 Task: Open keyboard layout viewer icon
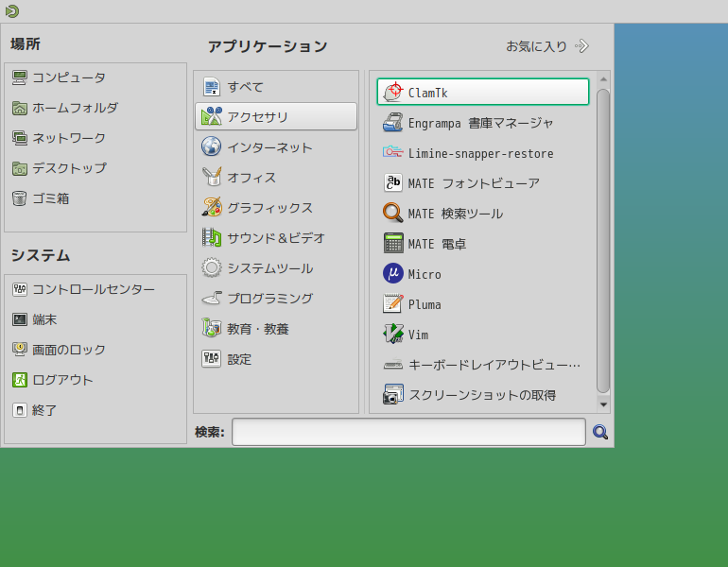click(x=392, y=365)
